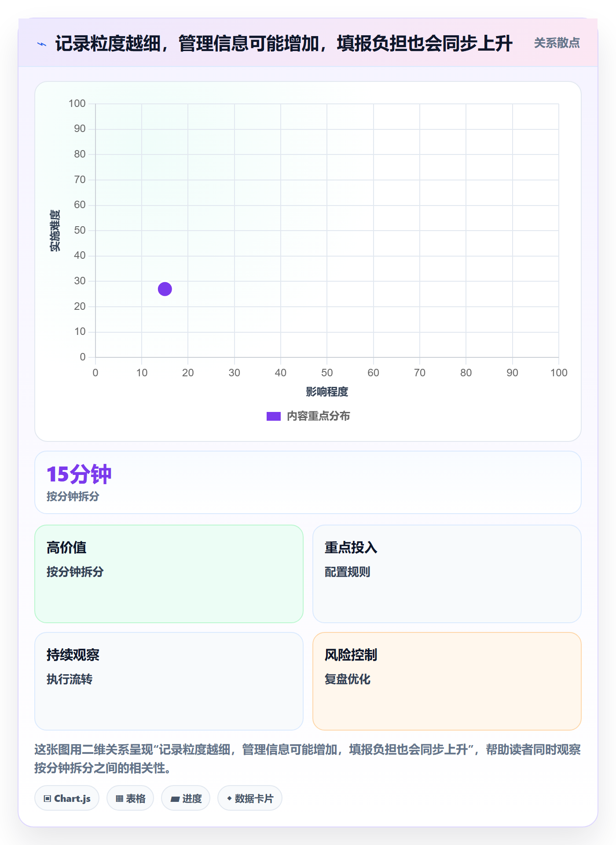This screenshot has width=616, height=845.
Task: Click the x-axis title 影响程度
Action: 327,392
